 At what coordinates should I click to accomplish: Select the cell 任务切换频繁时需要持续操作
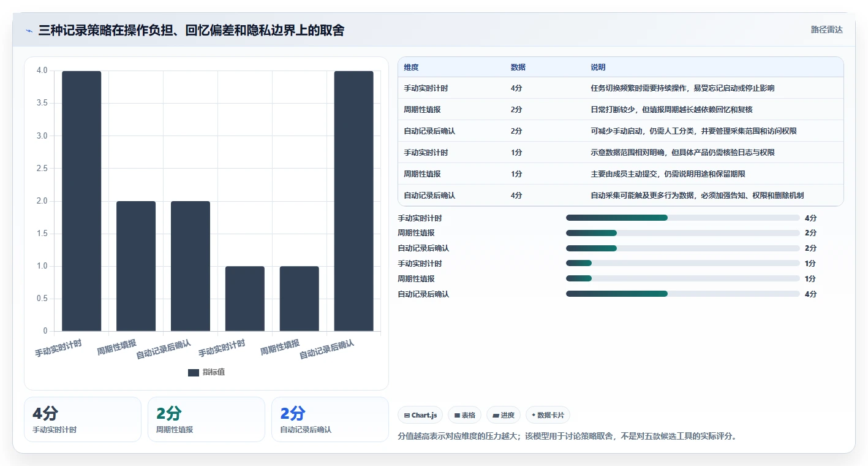click(682, 88)
